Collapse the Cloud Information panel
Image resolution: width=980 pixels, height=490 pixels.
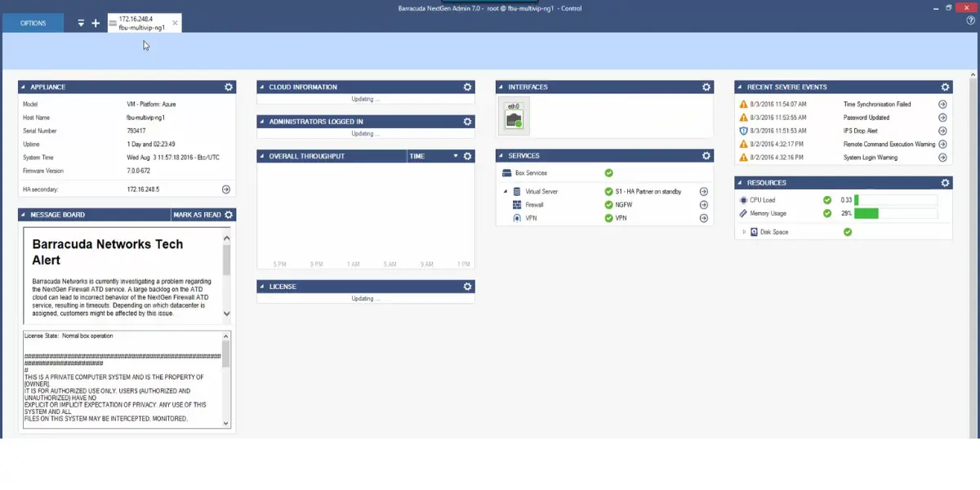pos(262,87)
